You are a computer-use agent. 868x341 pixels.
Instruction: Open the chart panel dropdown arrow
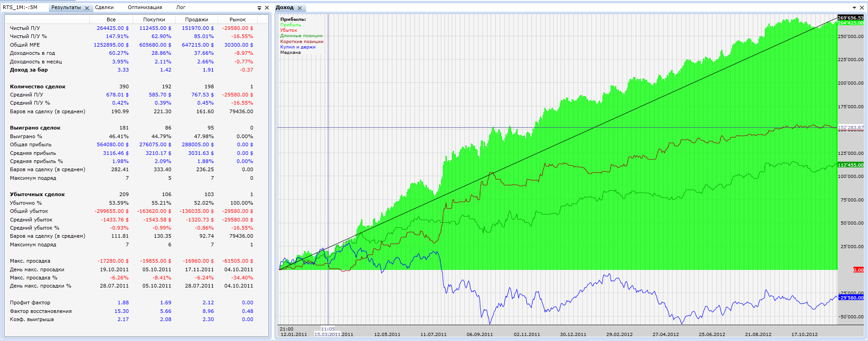(854, 8)
